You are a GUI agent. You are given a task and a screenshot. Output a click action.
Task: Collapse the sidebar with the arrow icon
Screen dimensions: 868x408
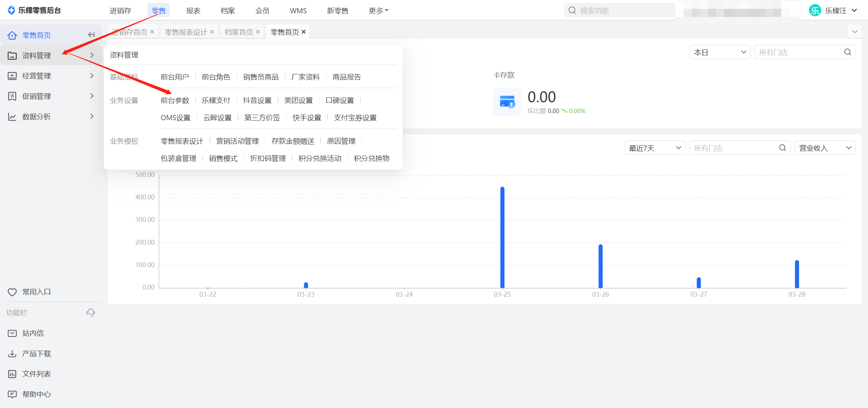[91, 35]
